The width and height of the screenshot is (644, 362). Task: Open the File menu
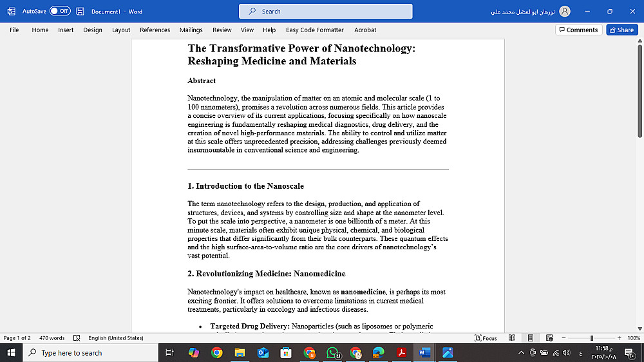[14, 30]
